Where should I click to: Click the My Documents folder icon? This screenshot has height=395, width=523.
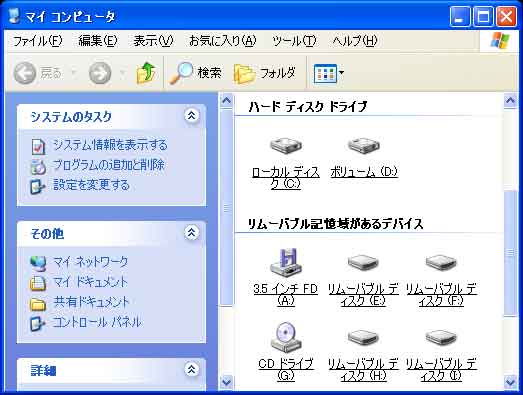[38, 283]
